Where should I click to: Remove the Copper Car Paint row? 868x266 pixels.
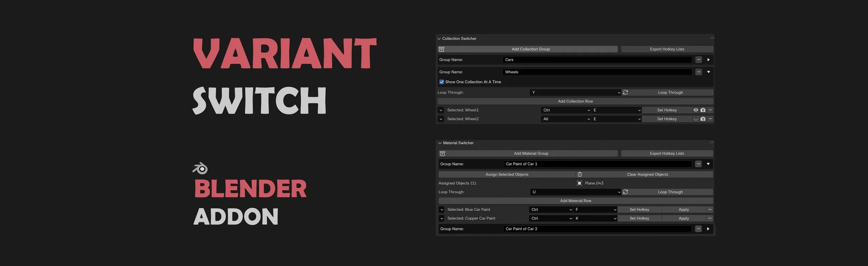coord(710,218)
